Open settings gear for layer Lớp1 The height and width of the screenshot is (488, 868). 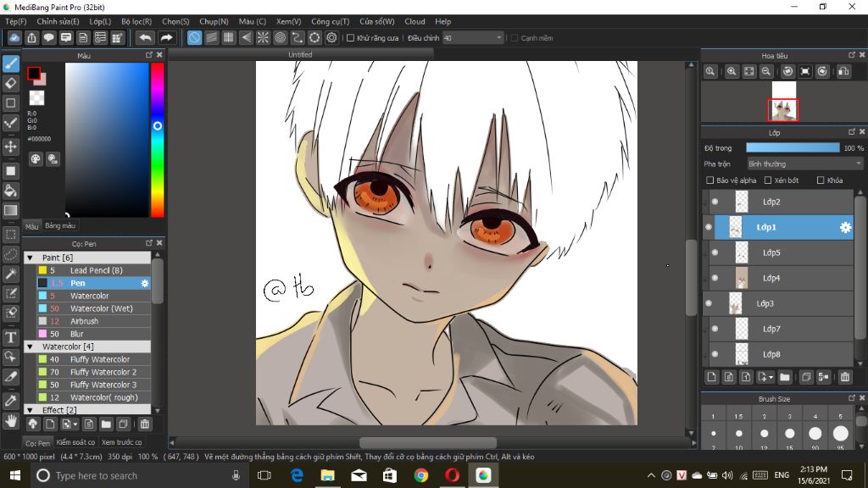pos(845,227)
